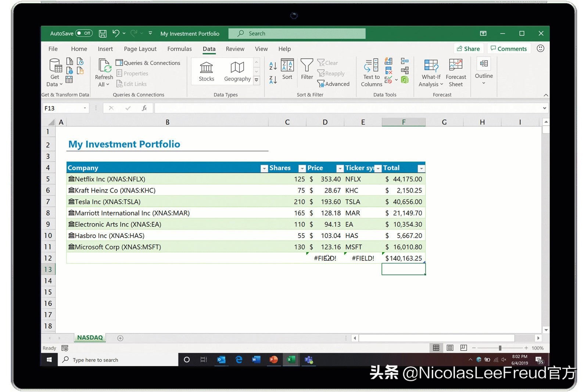Click the Save icon in title bar

click(103, 33)
